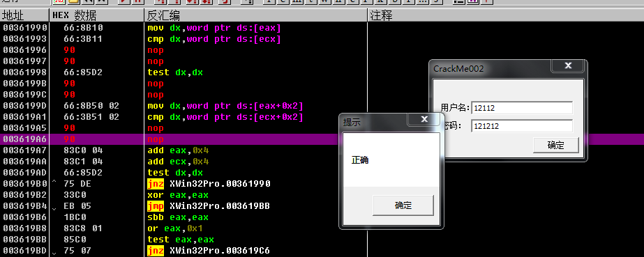Screen dimensions: 644x257
Task: Click instruction sbb eax,eax
Action: tap(178, 217)
